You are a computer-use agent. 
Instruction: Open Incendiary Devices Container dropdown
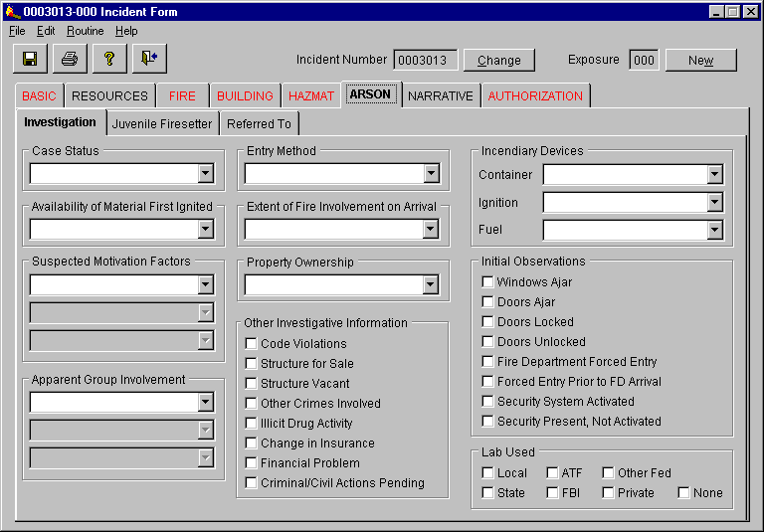714,175
